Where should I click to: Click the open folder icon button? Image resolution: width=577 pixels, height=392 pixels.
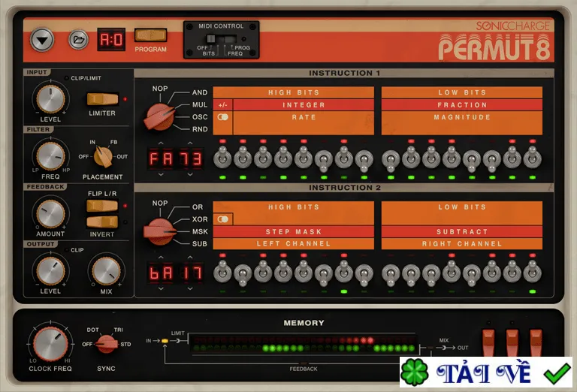point(78,40)
